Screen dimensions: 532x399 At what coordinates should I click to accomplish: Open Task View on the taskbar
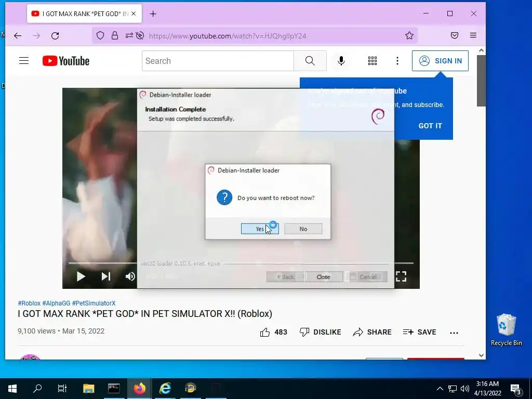(x=62, y=389)
